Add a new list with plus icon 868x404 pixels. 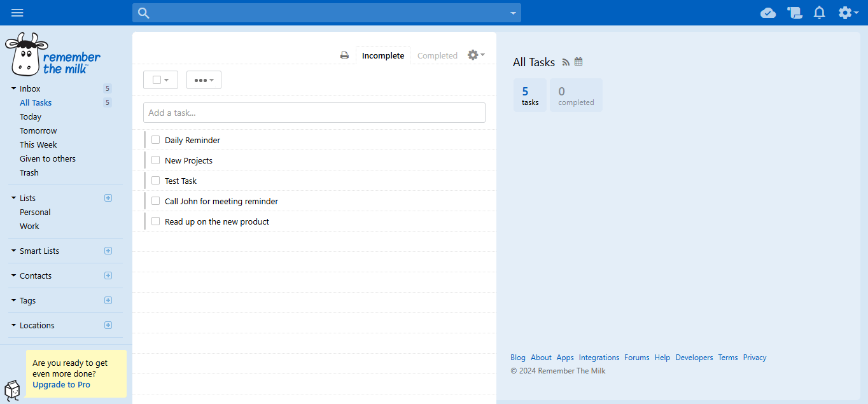coord(108,198)
